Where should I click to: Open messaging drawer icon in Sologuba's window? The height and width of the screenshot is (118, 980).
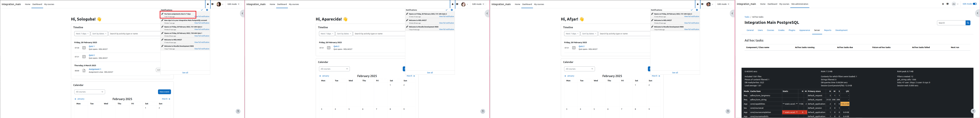(212, 4)
